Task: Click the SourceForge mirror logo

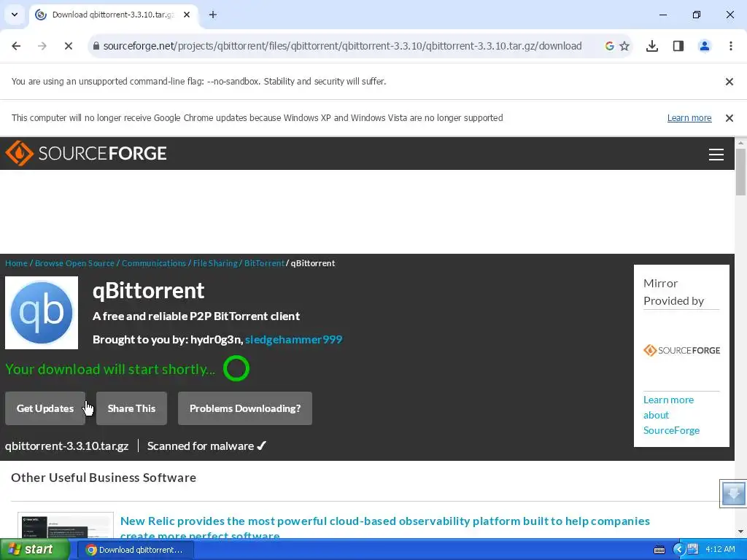Action: pos(681,351)
